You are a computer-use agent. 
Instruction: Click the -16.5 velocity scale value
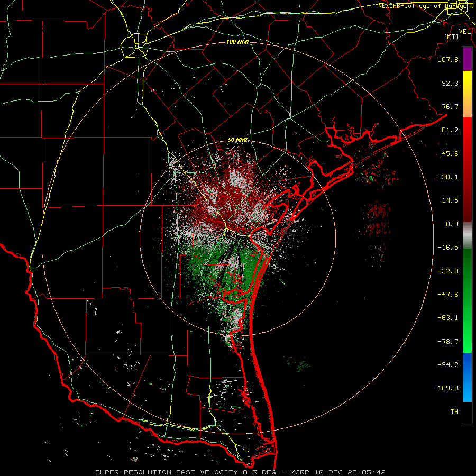point(448,248)
